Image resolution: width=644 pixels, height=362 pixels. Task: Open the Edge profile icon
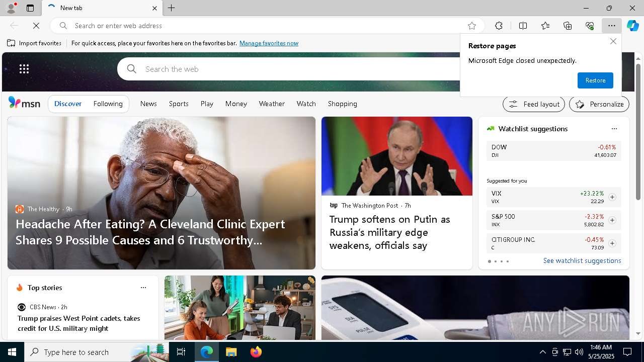[11, 8]
